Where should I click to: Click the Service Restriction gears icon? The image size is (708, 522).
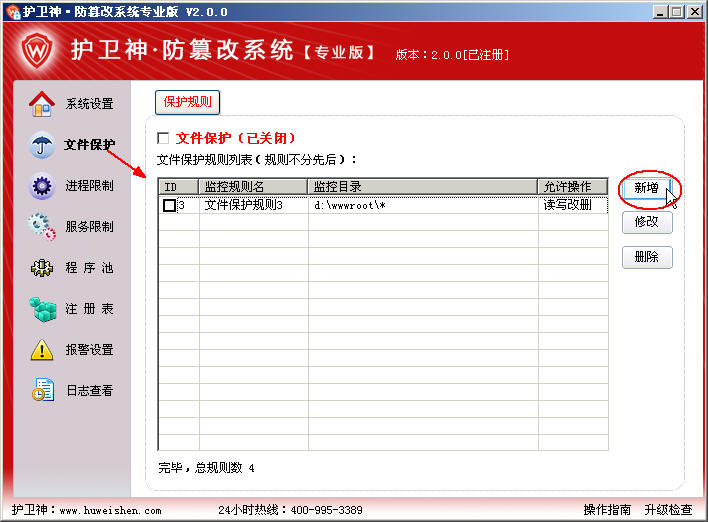point(41,227)
